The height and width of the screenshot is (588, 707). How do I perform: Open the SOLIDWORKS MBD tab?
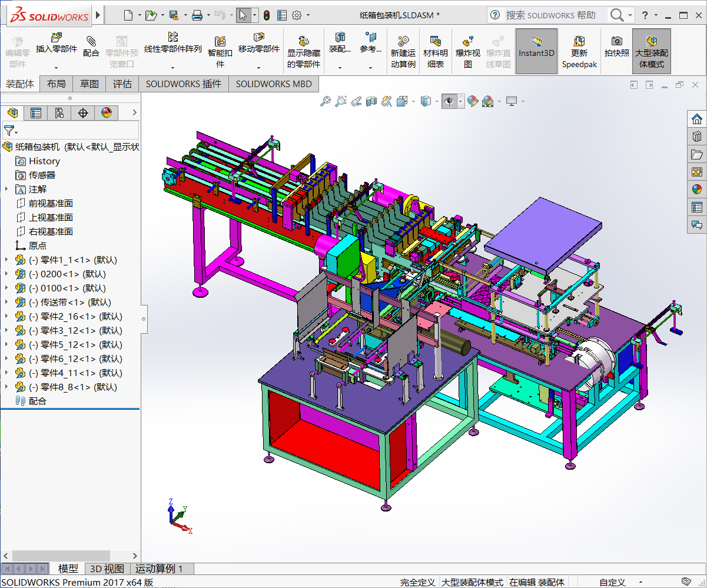(273, 84)
